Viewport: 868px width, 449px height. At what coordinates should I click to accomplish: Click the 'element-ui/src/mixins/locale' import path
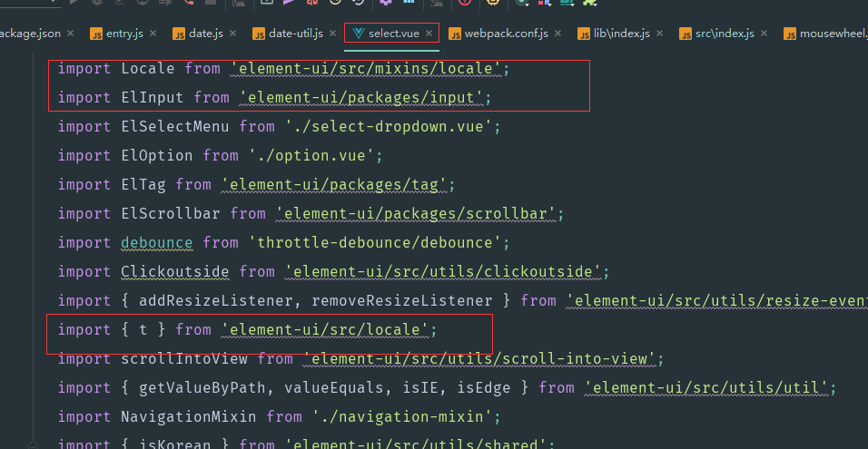(x=366, y=69)
